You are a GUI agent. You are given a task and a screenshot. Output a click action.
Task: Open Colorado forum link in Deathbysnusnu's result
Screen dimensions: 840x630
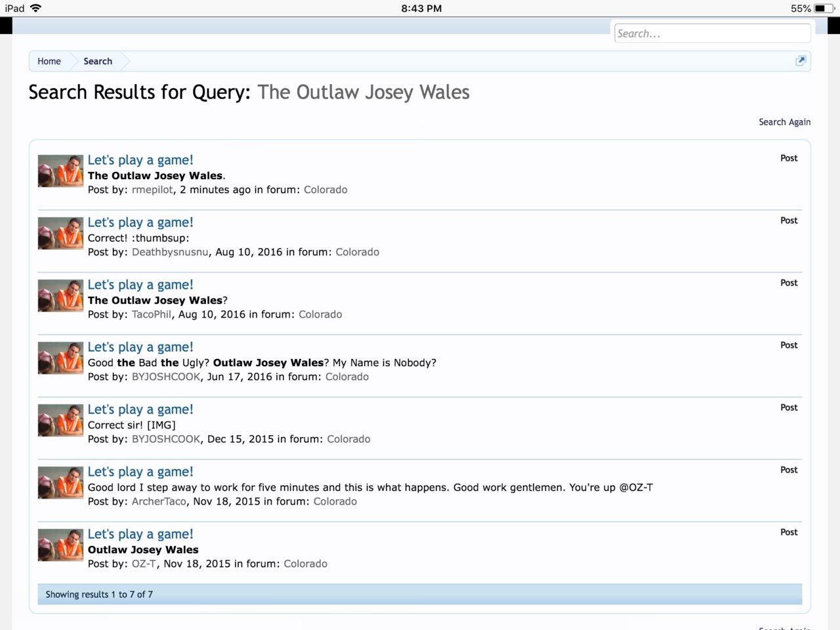point(358,252)
